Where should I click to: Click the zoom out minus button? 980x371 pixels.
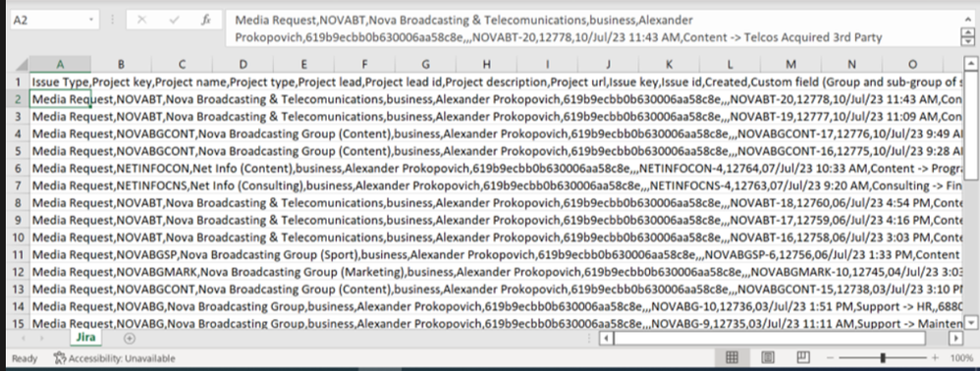tap(831, 358)
